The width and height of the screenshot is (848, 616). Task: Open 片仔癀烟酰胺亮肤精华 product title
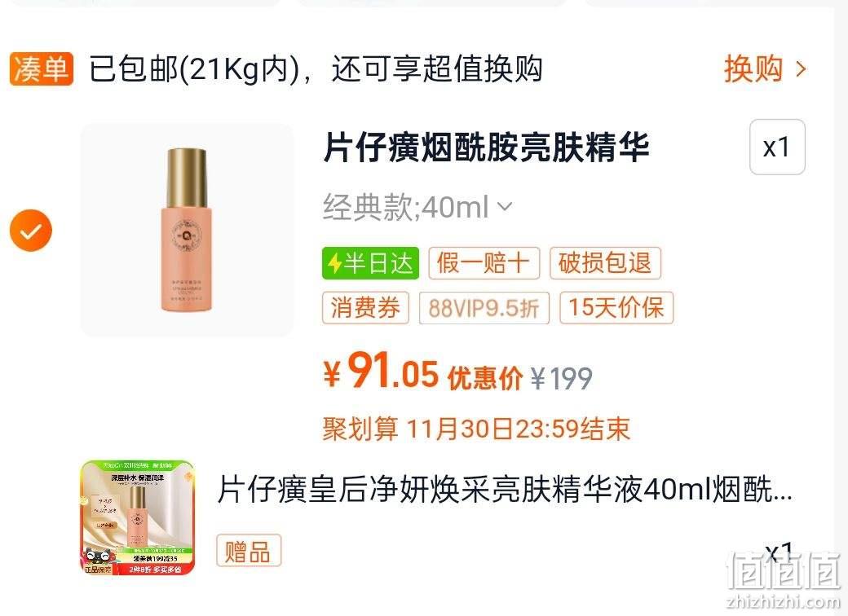[486, 147]
